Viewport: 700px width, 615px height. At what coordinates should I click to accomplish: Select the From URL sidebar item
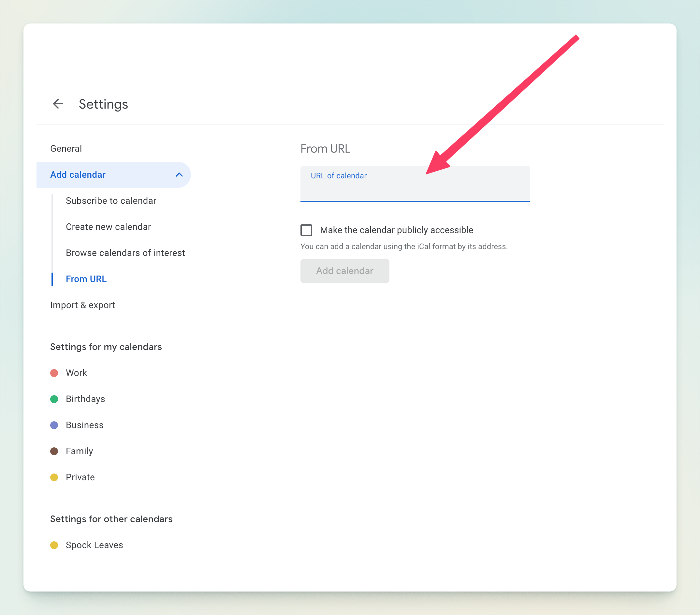point(86,279)
